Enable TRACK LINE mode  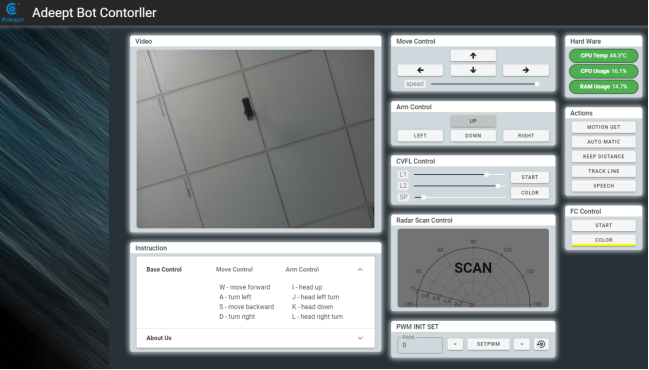tap(603, 171)
